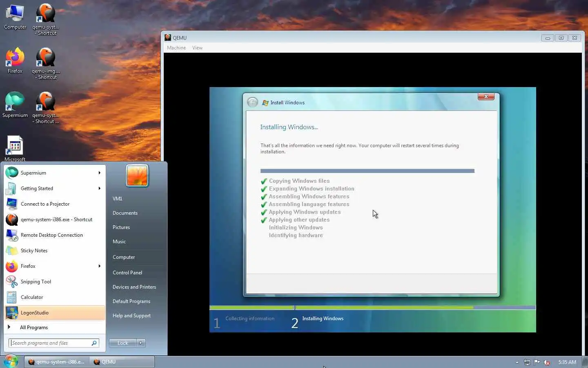This screenshot has height=368, width=588.
Task: Select the qemu-syst Shortcut icon beside Supermium desktop icon
Action: point(46,108)
